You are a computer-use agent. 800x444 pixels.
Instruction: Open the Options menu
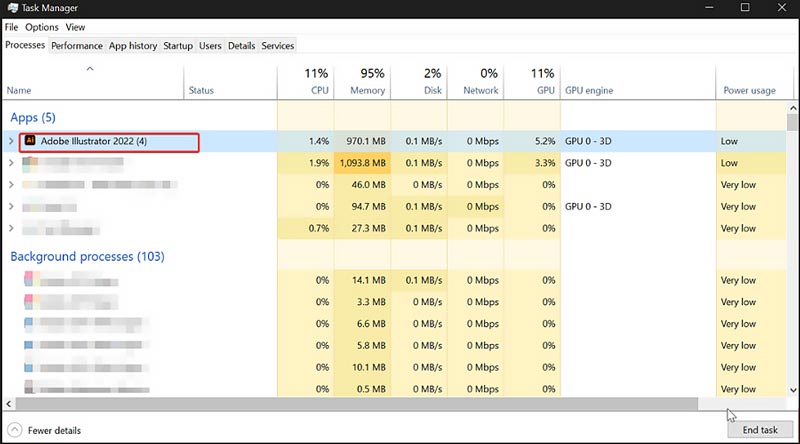[x=42, y=27]
